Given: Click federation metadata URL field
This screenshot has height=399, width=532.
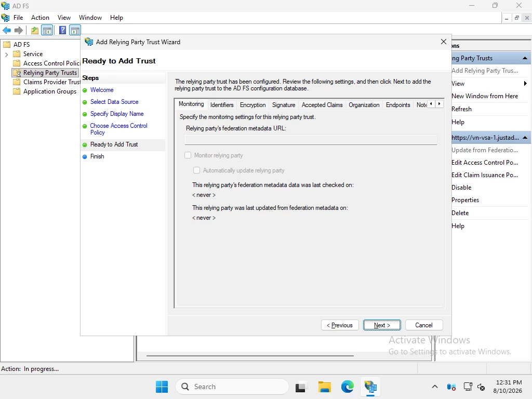Looking at the screenshot, I should pos(311,139).
